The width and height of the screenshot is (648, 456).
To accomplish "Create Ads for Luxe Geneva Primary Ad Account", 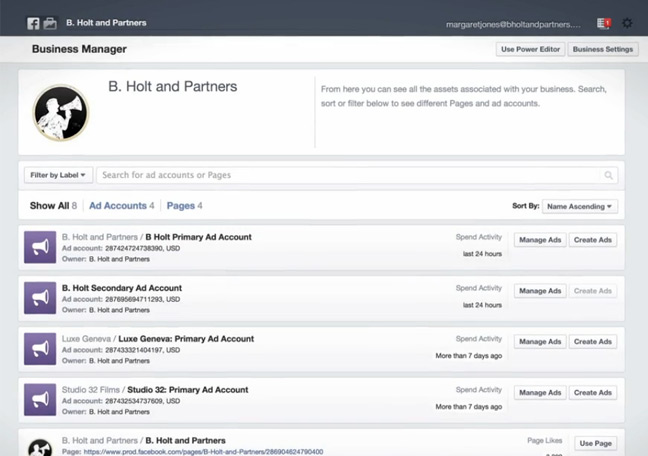I will [593, 341].
